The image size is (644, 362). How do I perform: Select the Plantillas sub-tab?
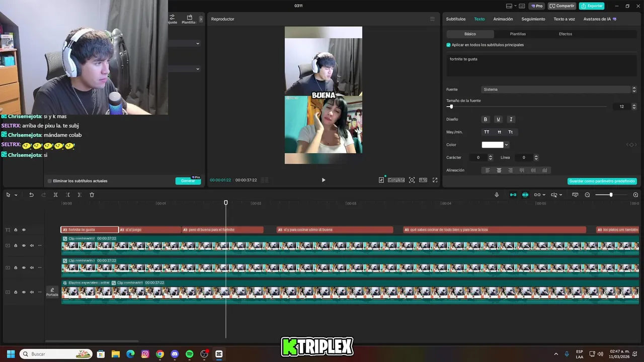pyautogui.click(x=518, y=34)
